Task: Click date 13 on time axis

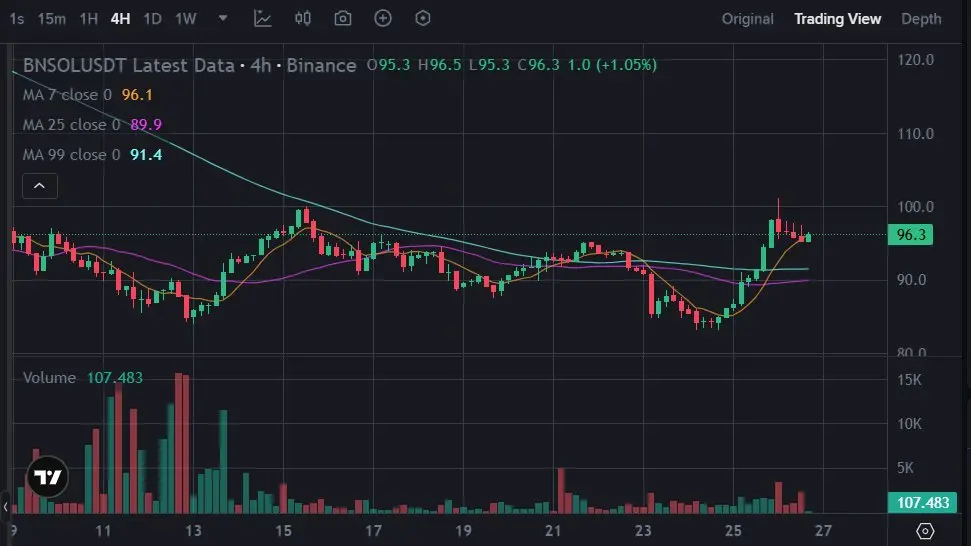Action: click(x=193, y=531)
